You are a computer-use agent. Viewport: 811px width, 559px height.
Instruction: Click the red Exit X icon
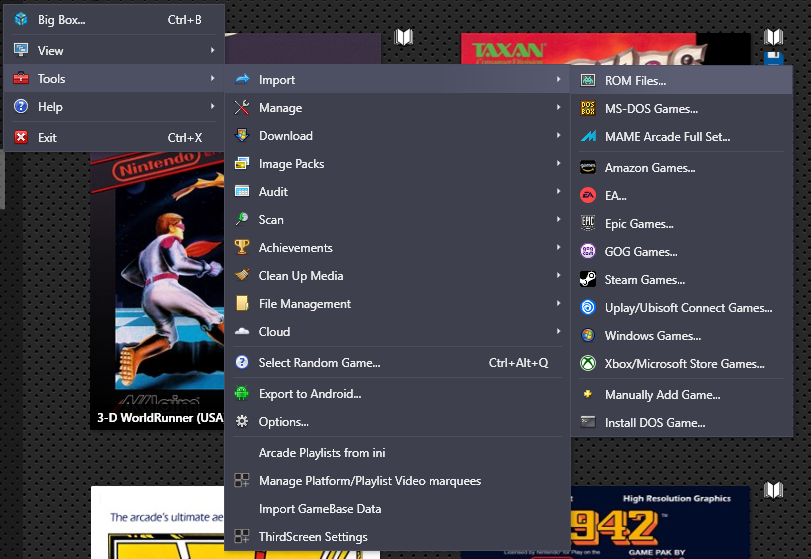pyautogui.click(x=21, y=137)
